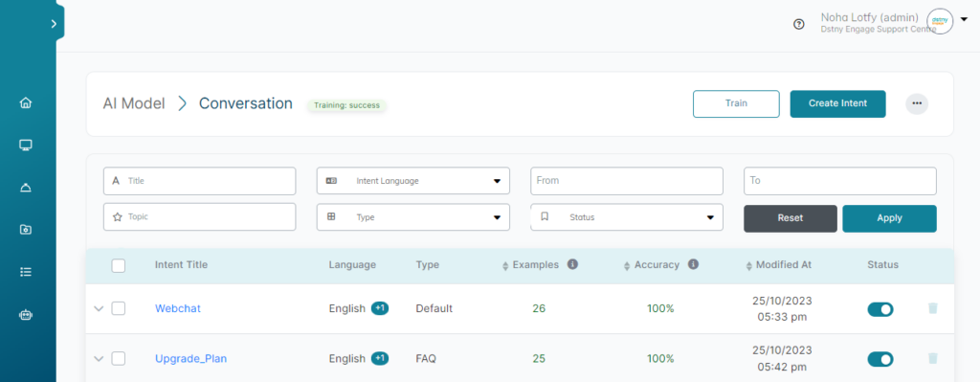Expand the Webchat row chevron
Viewport: 980px width, 382px height.
click(99, 309)
